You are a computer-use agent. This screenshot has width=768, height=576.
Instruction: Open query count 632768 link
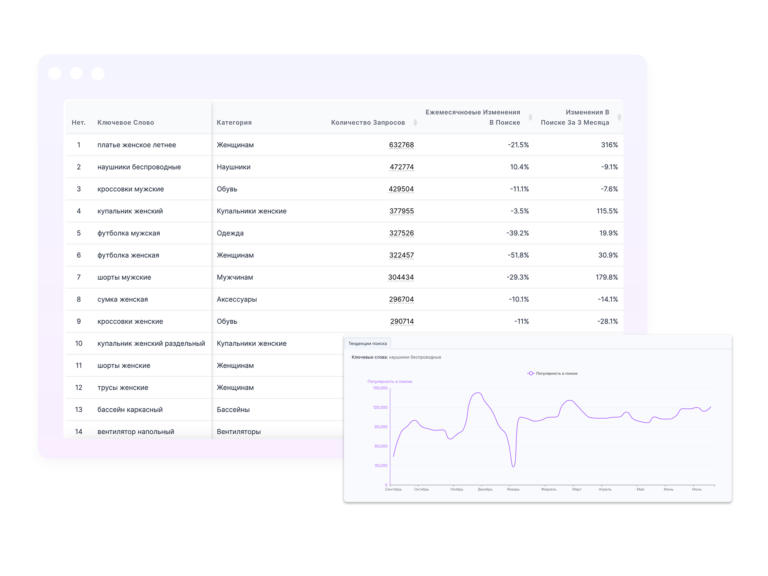pos(401,145)
